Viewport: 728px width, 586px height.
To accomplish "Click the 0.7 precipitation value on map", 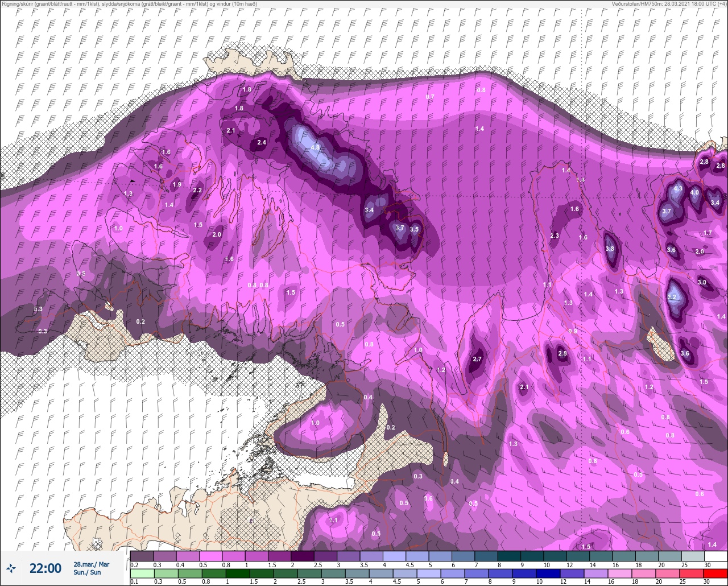I will click(x=430, y=97).
